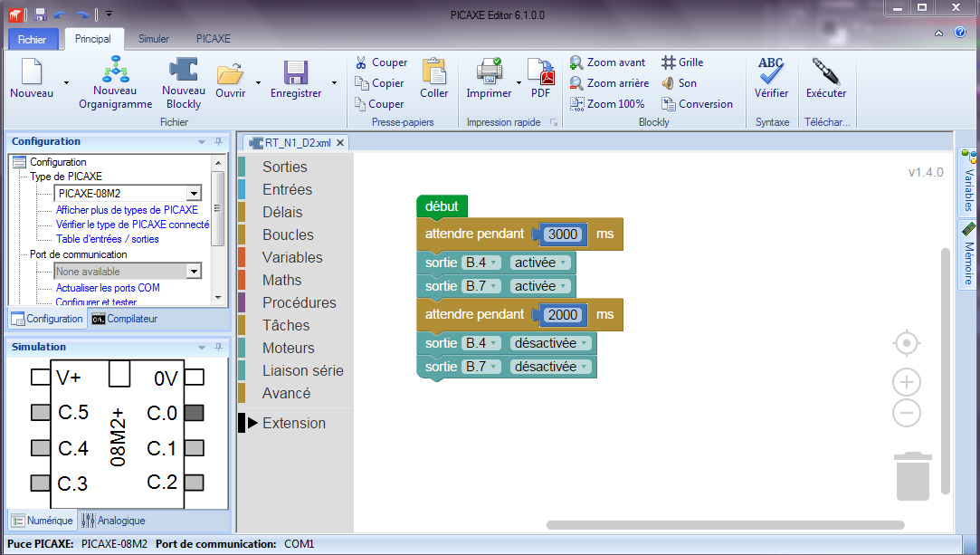This screenshot has height=555, width=980.
Task: Click the PDF export icon
Action: [x=540, y=70]
